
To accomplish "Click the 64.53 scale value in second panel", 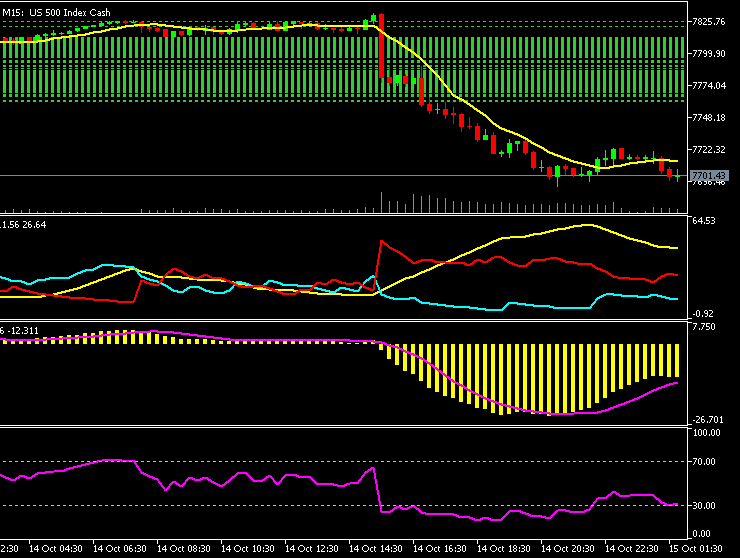I will tap(704, 220).
